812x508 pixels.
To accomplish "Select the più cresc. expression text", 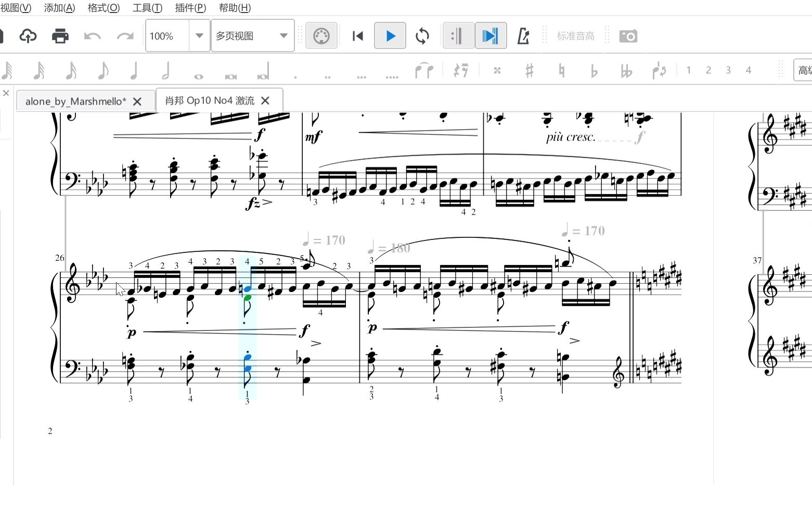I will point(570,137).
